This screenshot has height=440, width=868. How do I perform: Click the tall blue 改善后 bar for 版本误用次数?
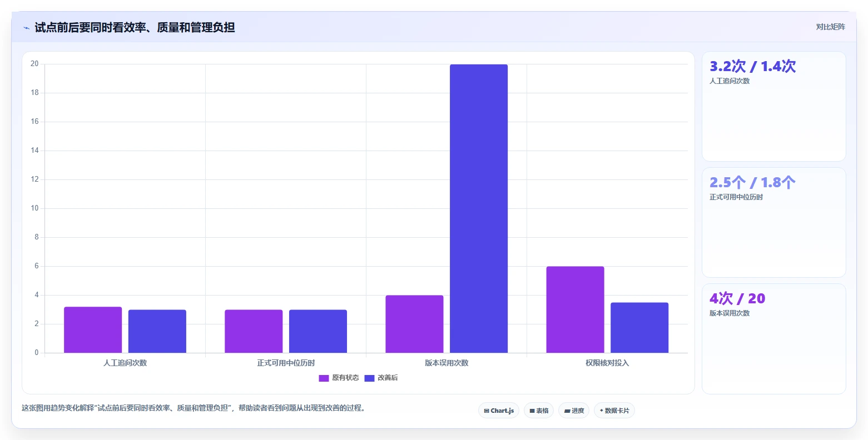(x=479, y=208)
